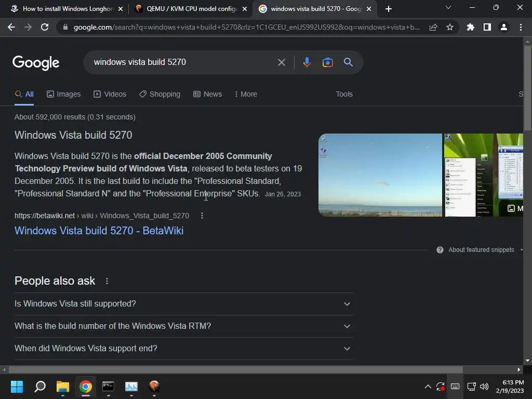Open Windows Start menu
The height and width of the screenshot is (399, 532).
(17, 387)
